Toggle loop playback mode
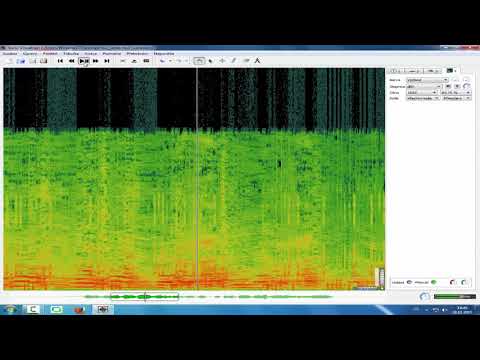Image resolution: width=480 pixels, height=360 pixels. (x=134, y=61)
